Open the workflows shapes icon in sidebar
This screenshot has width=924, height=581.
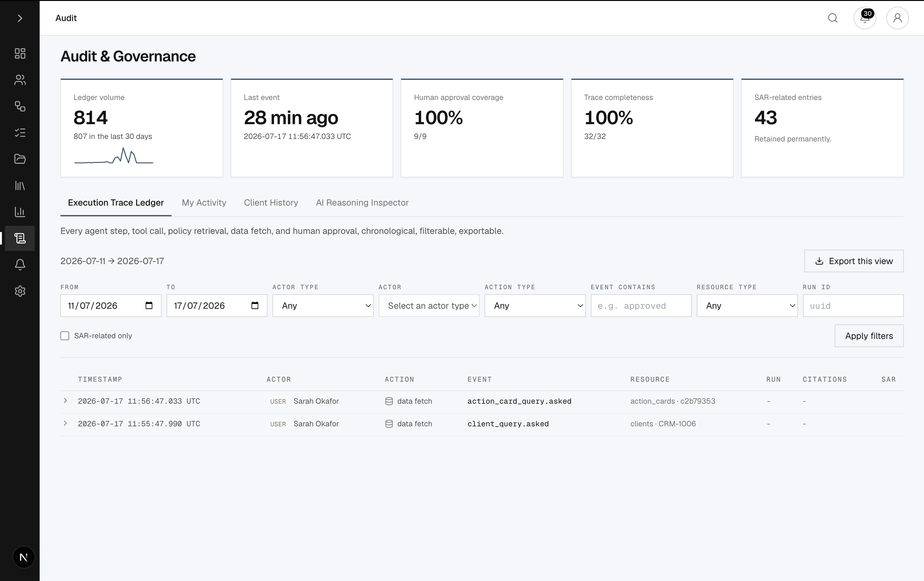point(20,106)
